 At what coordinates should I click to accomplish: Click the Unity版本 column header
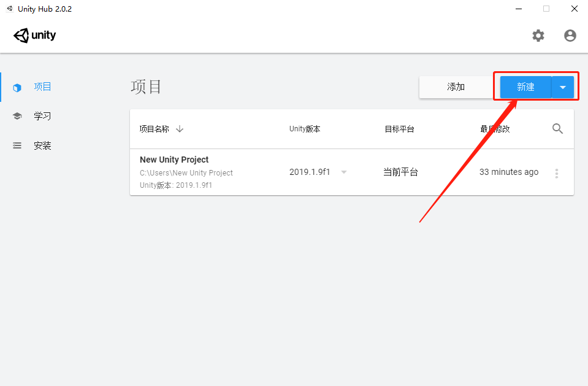click(x=305, y=129)
